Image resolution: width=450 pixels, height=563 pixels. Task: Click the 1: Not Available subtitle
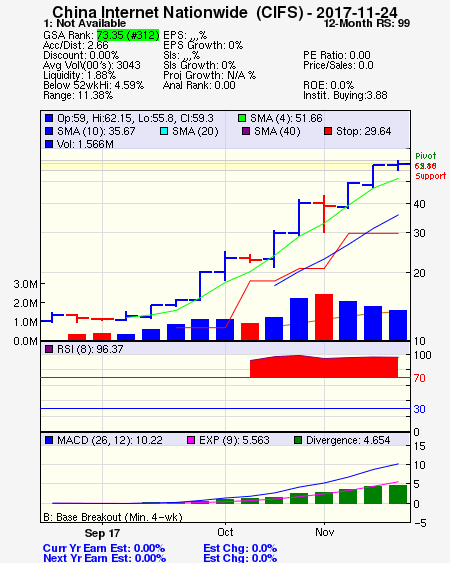tap(85, 23)
